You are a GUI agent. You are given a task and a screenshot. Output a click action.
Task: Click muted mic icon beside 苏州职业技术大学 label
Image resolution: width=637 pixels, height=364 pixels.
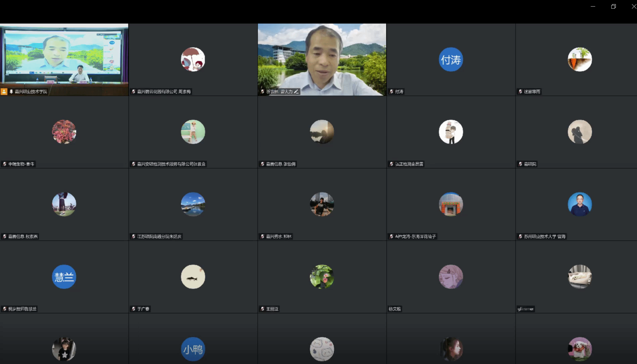(x=520, y=236)
